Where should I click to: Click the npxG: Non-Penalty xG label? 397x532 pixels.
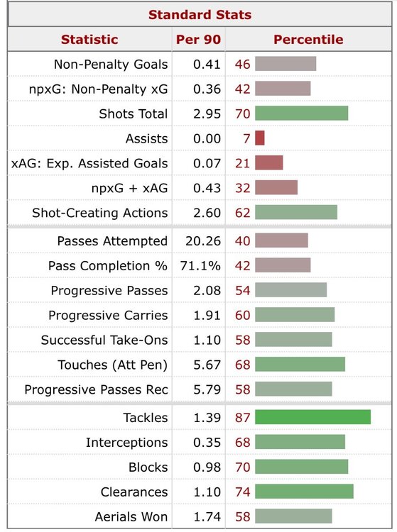tap(98, 89)
